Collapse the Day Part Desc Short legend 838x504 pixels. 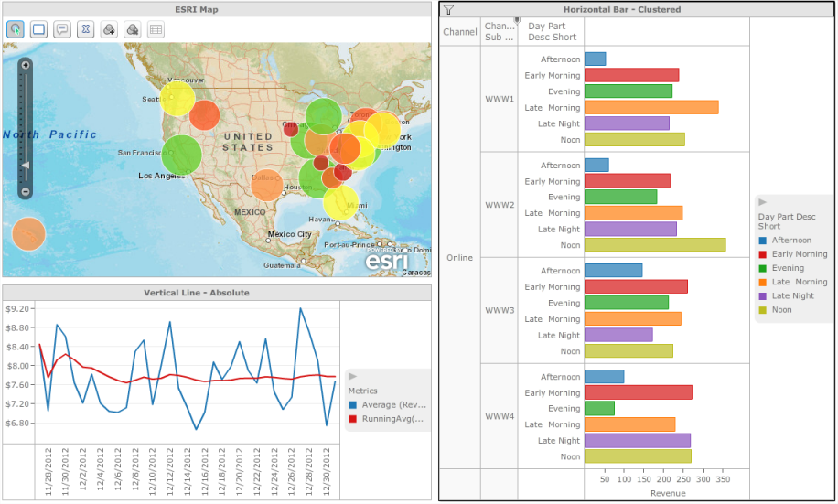(763, 202)
